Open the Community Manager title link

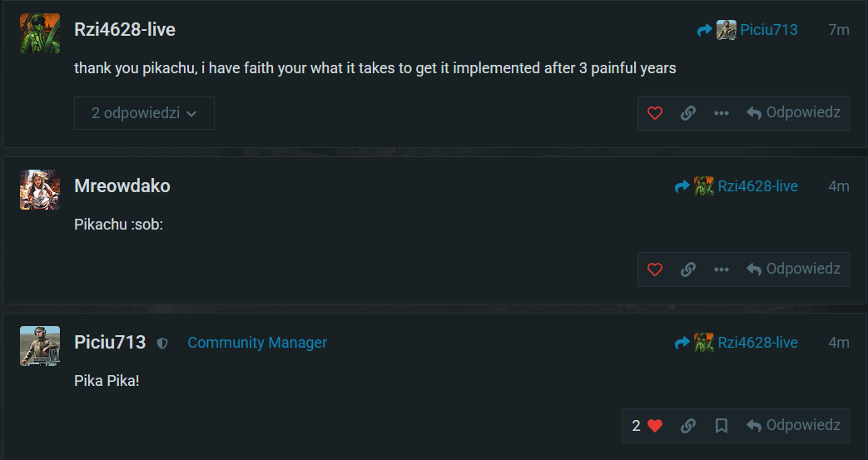[x=257, y=343]
